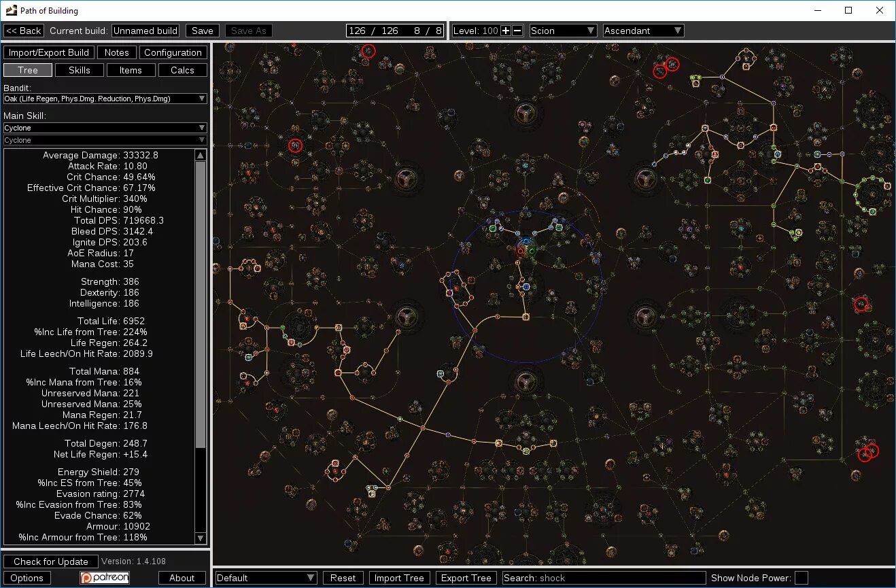Open the About dialog

182,578
